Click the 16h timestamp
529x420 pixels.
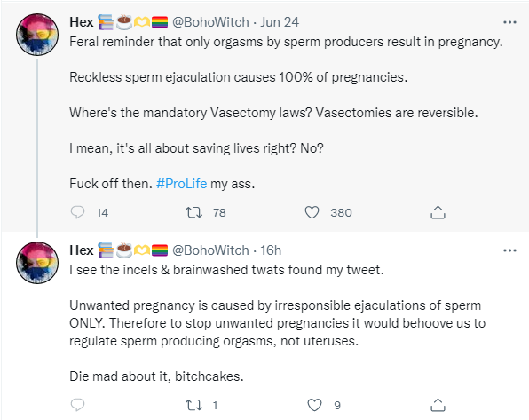coord(271,250)
